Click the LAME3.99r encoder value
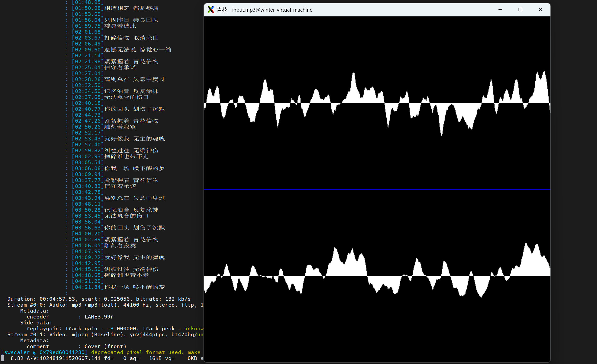The image size is (597, 364). 99,317
